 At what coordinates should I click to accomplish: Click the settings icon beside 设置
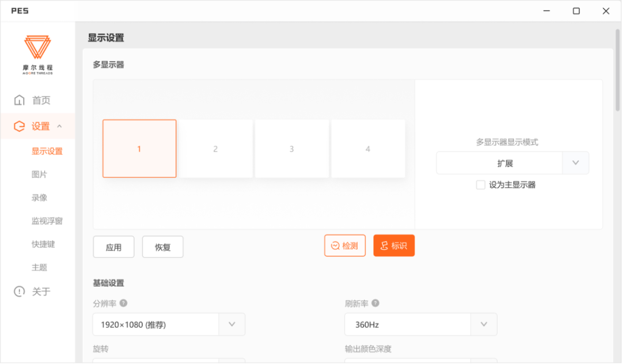click(19, 126)
